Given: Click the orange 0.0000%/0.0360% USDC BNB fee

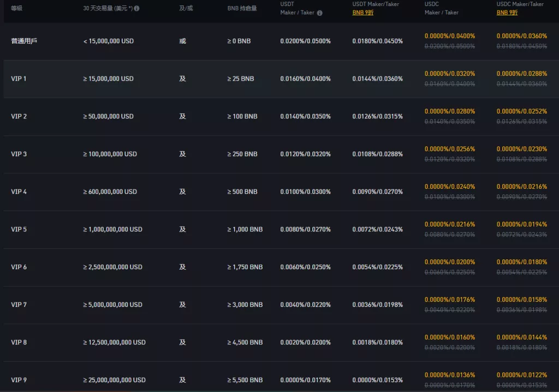Looking at the screenshot, I should click(522, 36).
